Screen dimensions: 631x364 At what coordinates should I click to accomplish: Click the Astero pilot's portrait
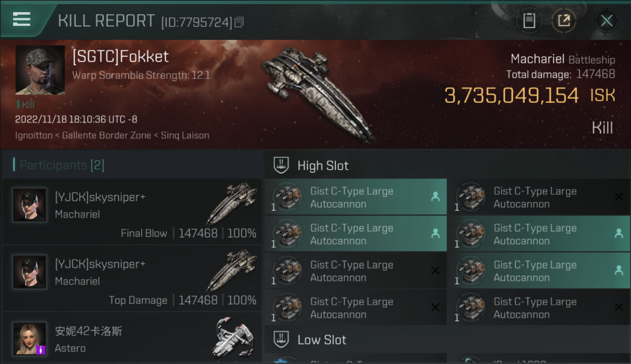pos(30,338)
